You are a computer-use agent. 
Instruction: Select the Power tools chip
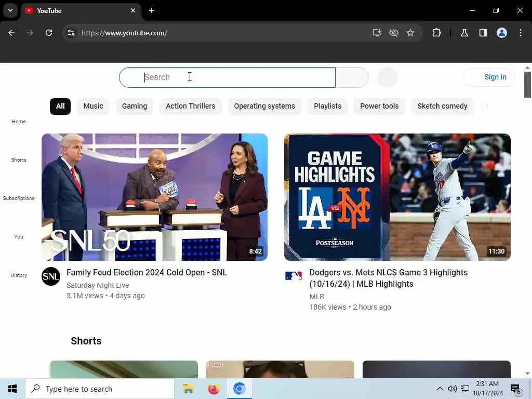click(379, 106)
